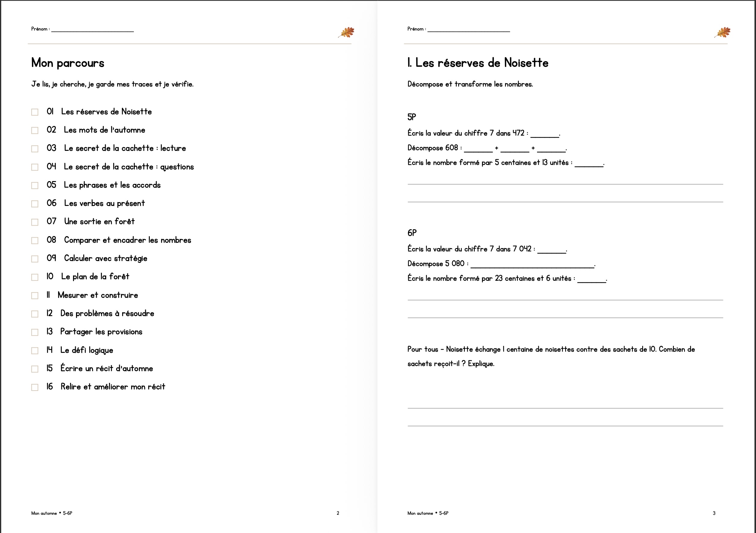Image resolution: width=756 pixels, height=533 pixels.
Task: Click 'Mon automne • 5-6P' footer on page 3
Action: tap(428, 513)
